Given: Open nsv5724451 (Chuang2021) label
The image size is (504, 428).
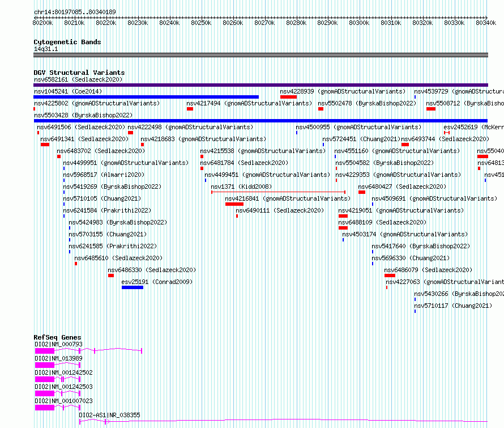Looking at the screenshot, I should pyautogui.click(x=361, y=139).
